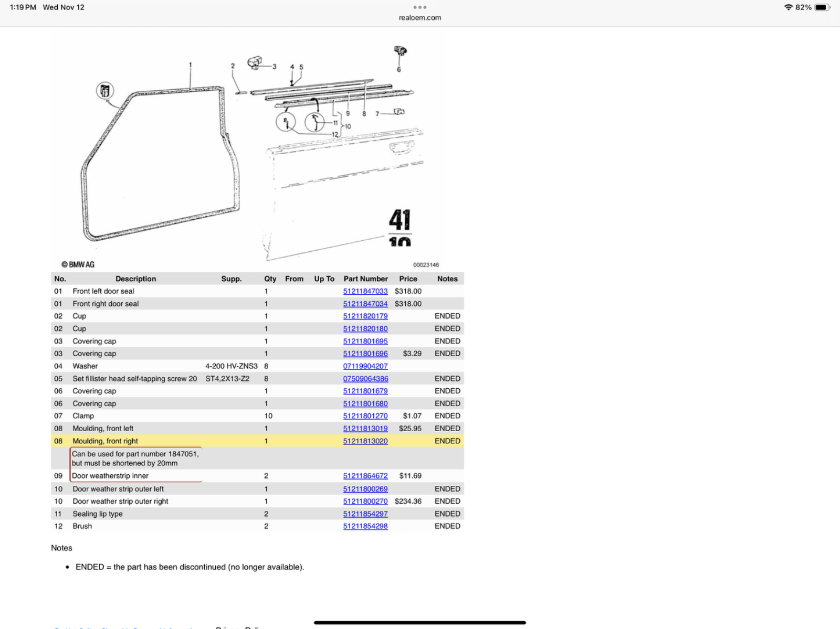Open Door weatherstrip inner part 51211864672
The height and width of the screenshot is (629, 840).
point(365,476)
